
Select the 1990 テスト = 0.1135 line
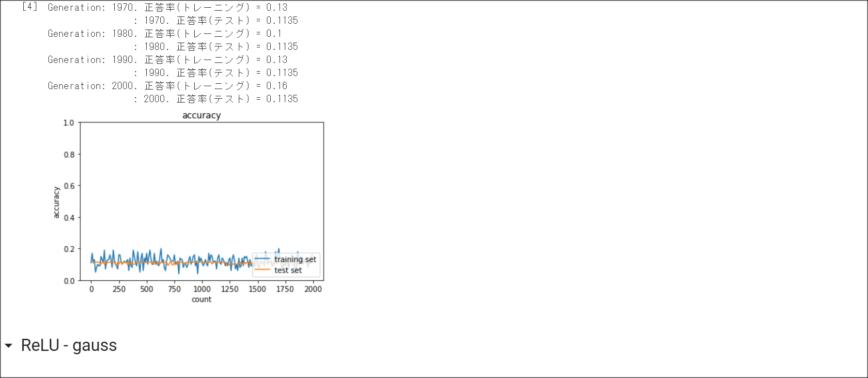click(216, 73)
